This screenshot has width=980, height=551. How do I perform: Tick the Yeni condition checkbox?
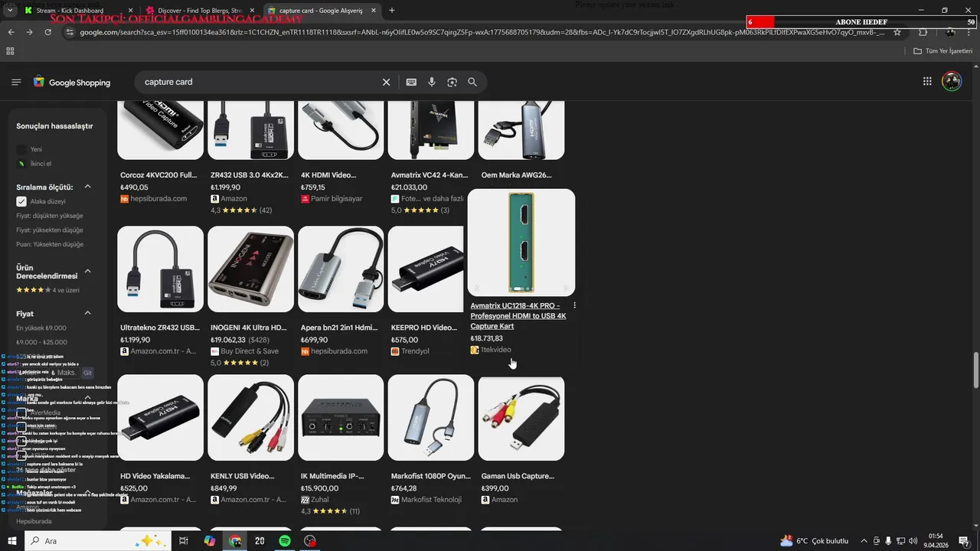pos(21,149)
